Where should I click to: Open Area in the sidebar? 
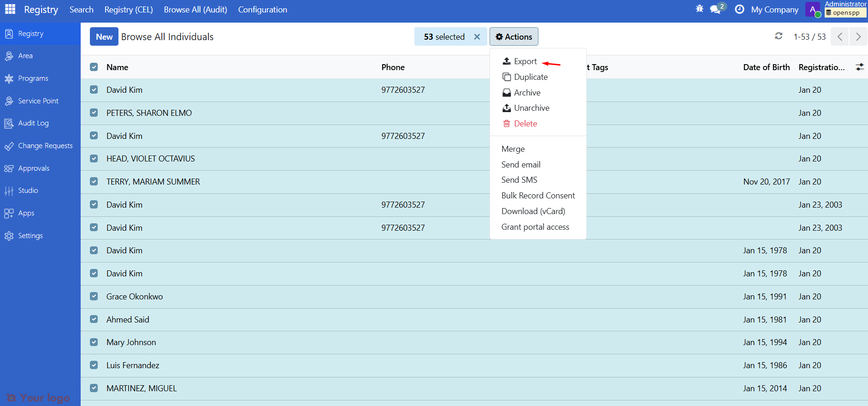click(40, 56)
